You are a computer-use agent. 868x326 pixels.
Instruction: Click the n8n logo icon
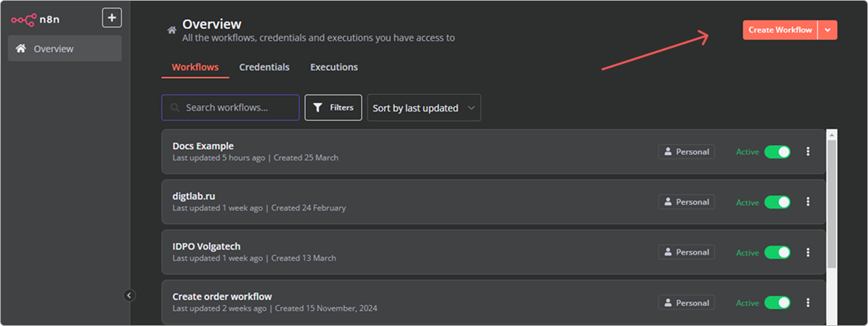tap(24, 19)
